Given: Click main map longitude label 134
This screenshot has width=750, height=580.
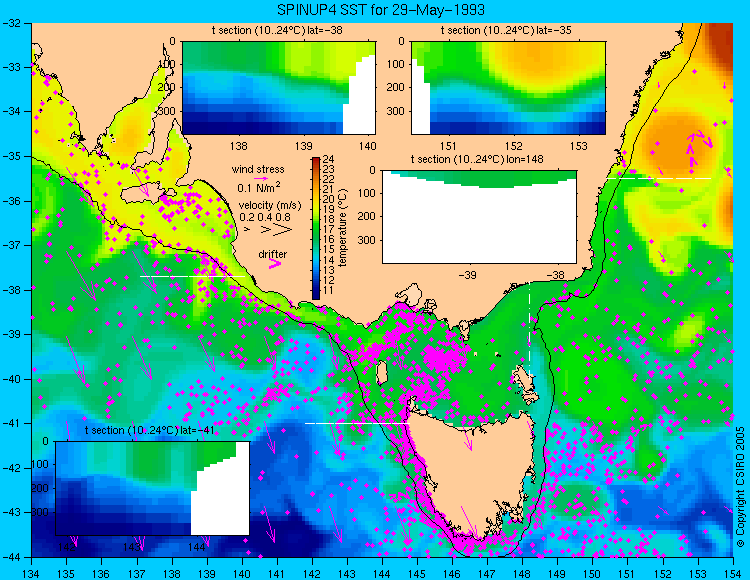Looking at the screenshot, I should point(32,574).
